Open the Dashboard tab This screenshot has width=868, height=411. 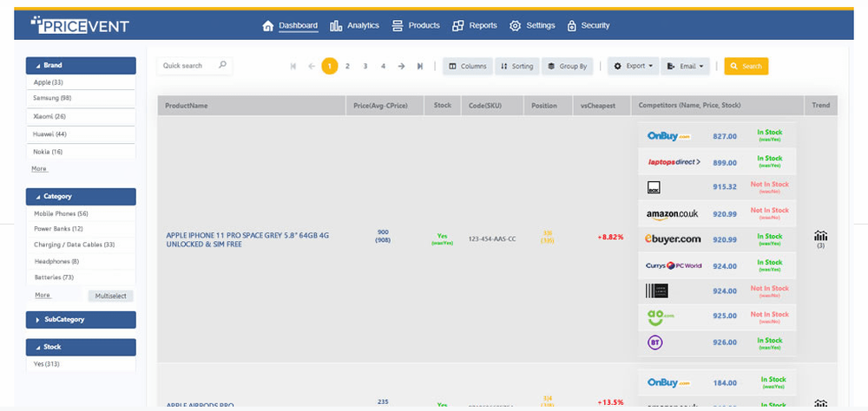[291, 25]
